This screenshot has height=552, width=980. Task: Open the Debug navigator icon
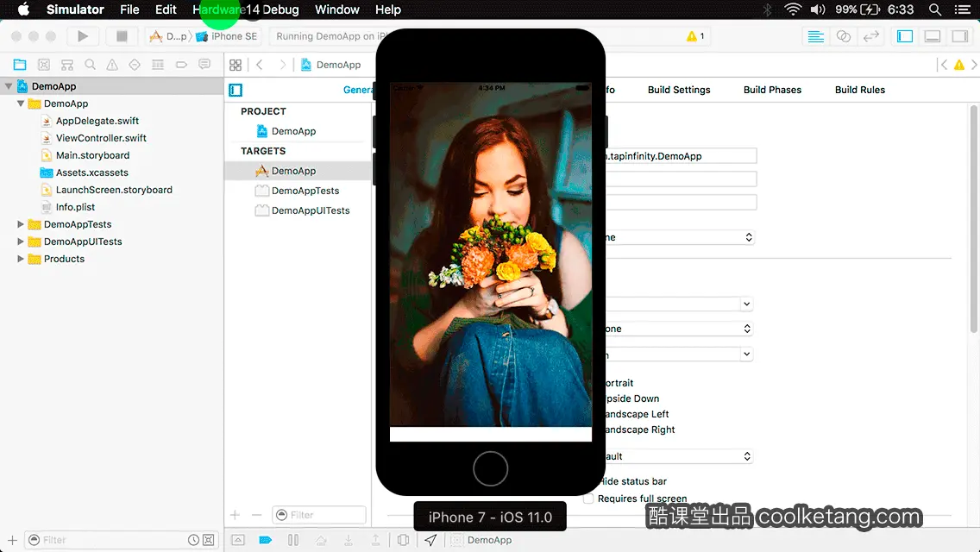point(158,65)
